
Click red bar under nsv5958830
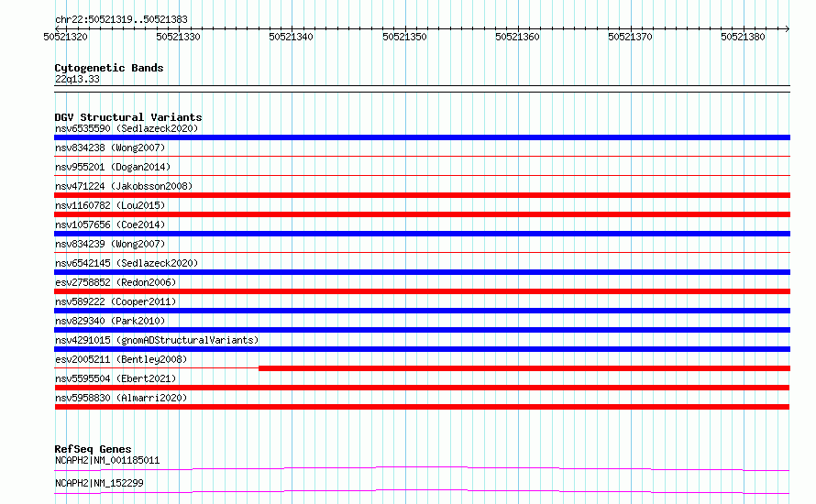point(422,407)
